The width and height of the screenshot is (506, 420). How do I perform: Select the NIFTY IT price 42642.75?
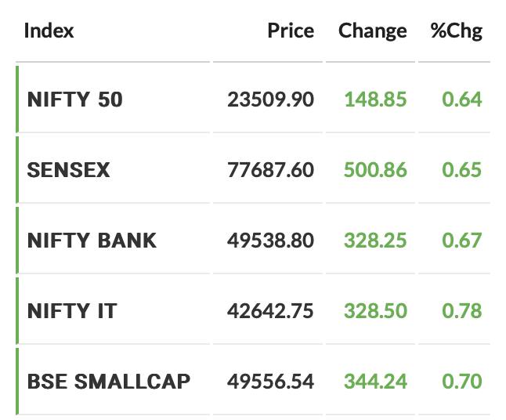[270, 311]
